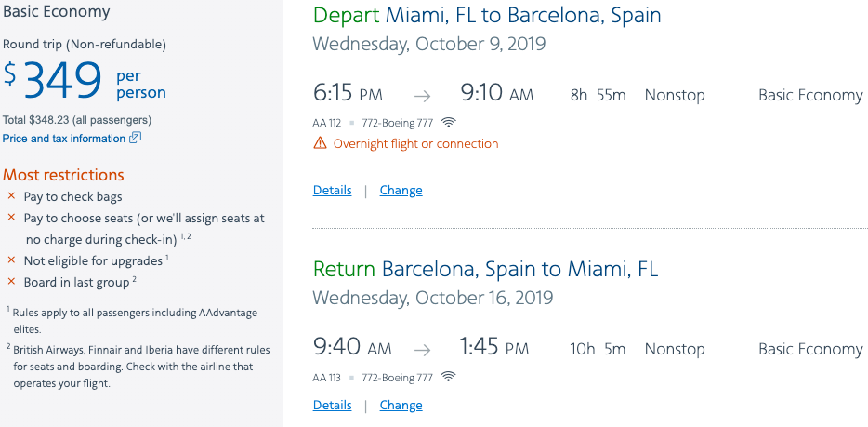Screen dimensions: 868x427
Task: Change the return flight from Barcelona
Action: tap(401, 406)
